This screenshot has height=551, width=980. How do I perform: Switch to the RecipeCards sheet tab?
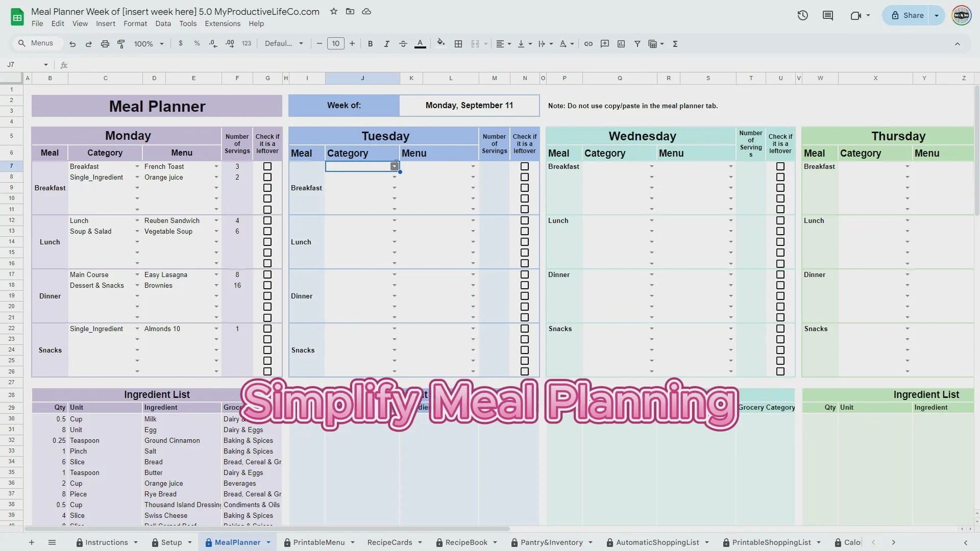tap(389, 542)
